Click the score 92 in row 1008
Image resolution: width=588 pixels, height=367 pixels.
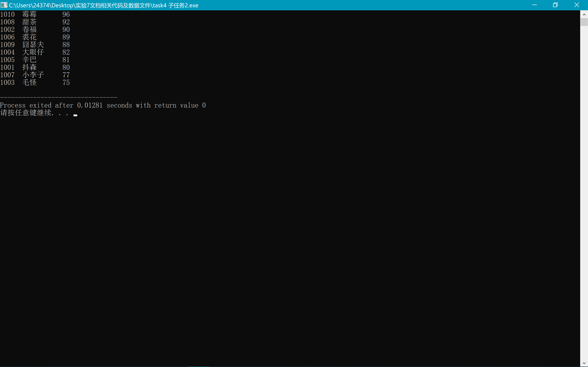(x=66, y=22)
